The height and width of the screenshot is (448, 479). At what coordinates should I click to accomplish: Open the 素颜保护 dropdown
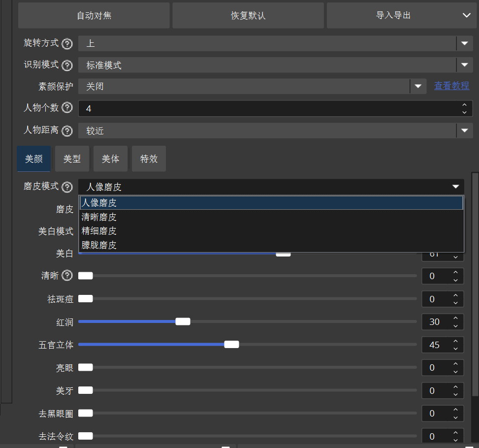417,87
